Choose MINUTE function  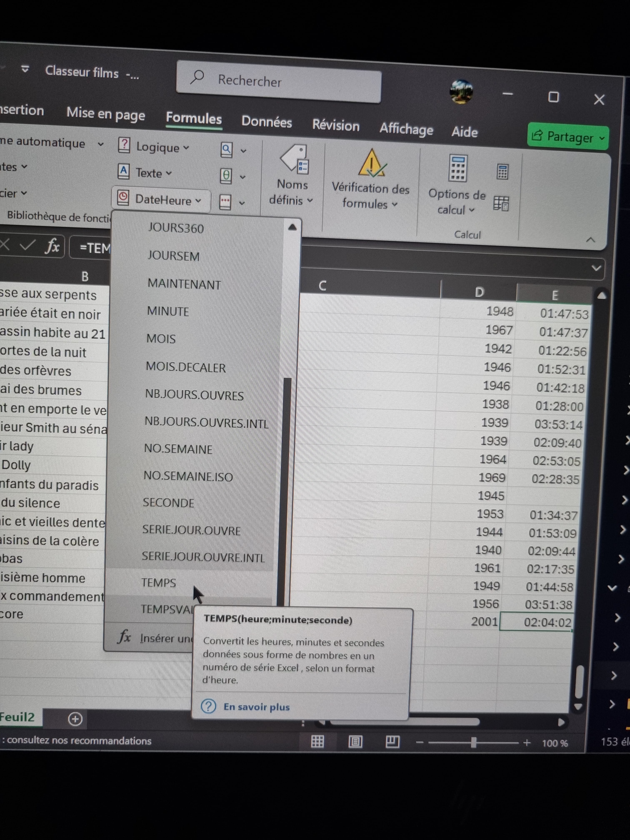[x=167, y=311]
